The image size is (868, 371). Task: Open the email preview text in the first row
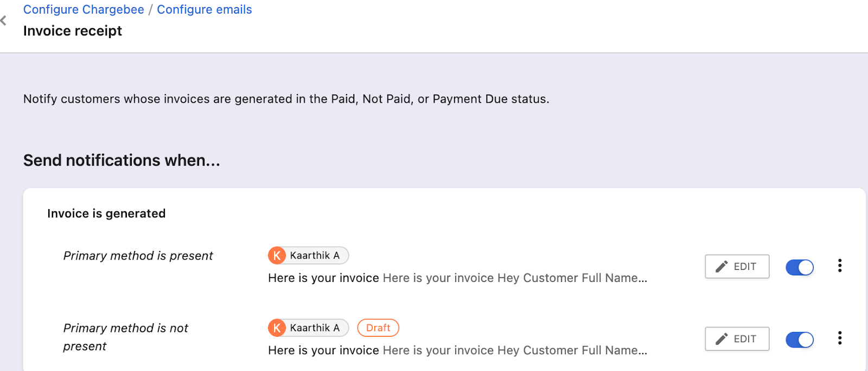(457, 278)
